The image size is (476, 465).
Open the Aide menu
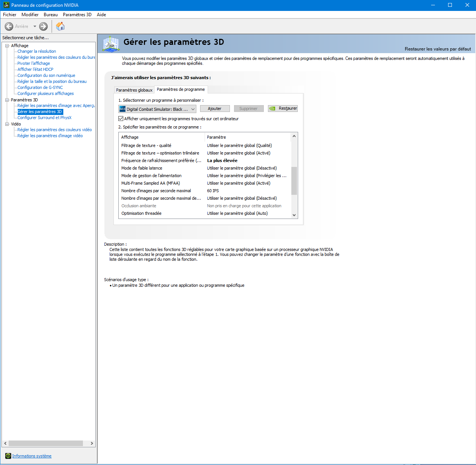point(101,15)
